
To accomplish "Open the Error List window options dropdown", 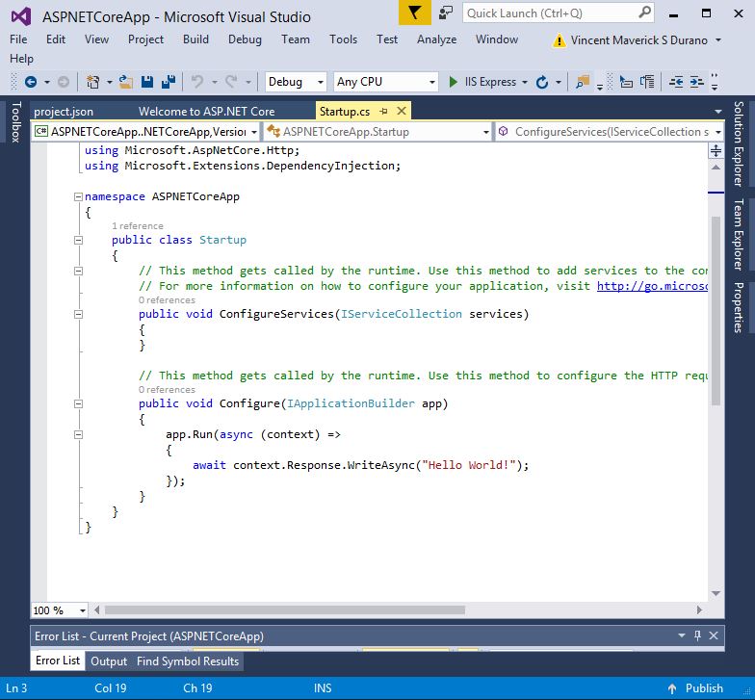I will 682,635.
